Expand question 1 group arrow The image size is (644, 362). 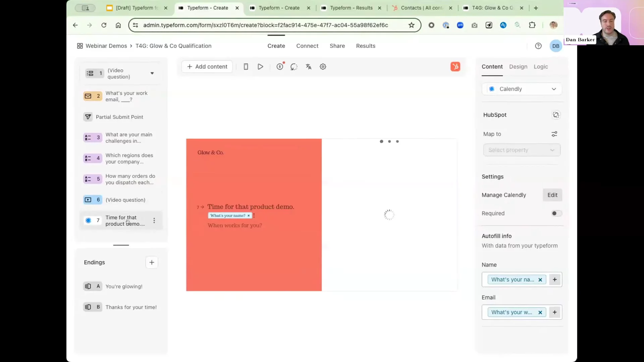[152, 73]
